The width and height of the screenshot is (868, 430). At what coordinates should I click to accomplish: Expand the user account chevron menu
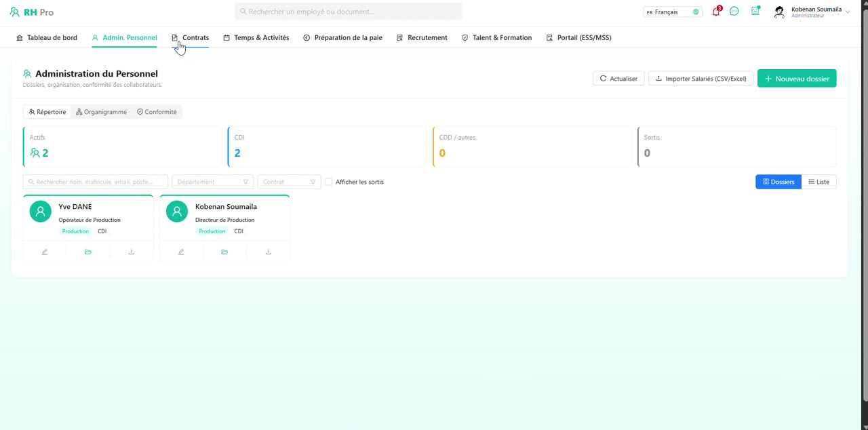click(848, 12)
